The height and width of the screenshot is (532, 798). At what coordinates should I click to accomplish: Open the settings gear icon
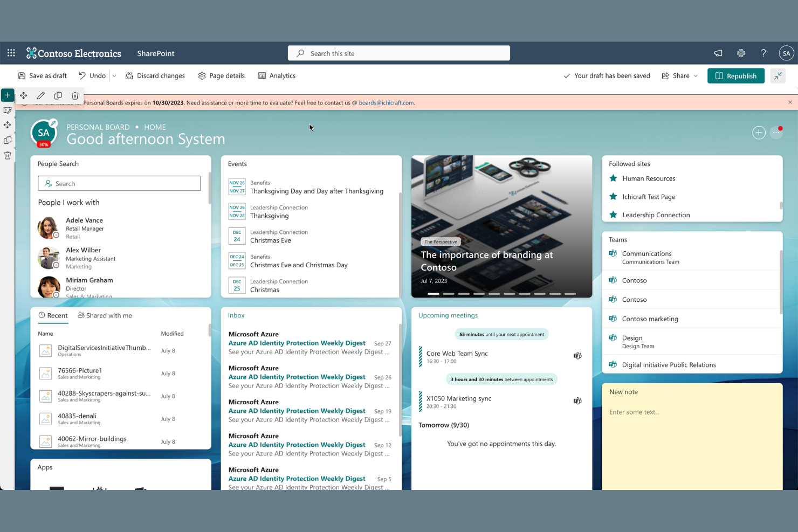pos(741,53)
